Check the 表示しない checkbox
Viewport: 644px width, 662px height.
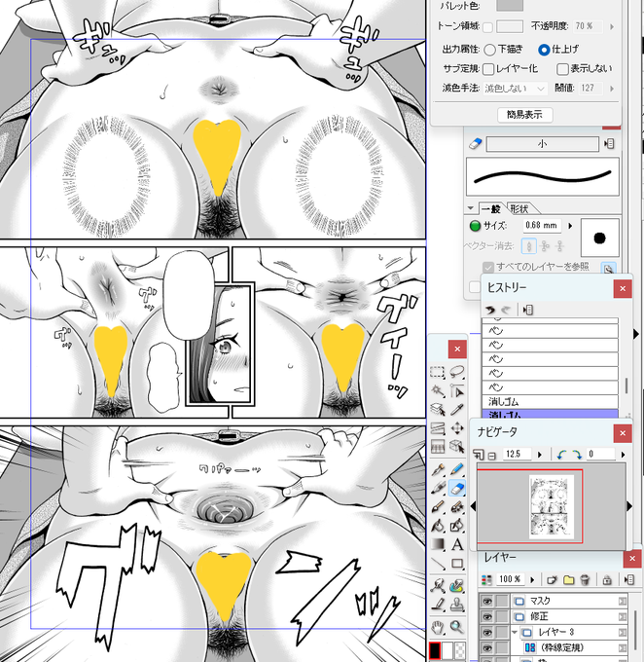point(562,69)
